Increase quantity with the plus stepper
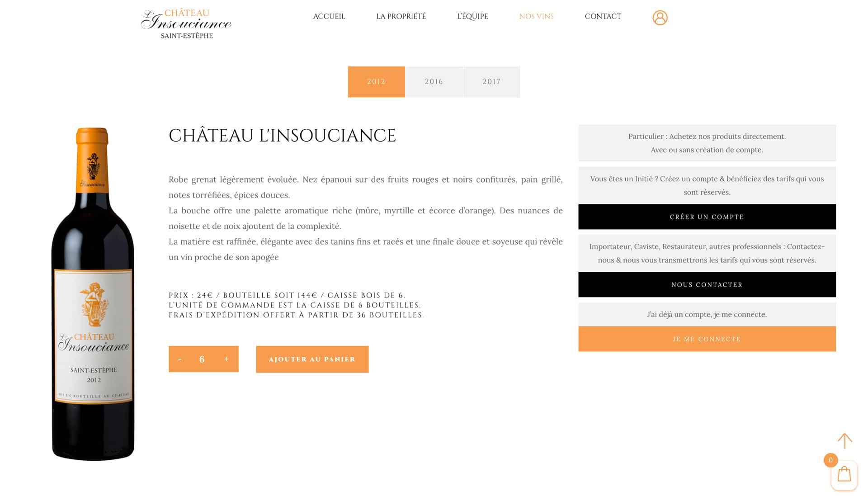This screenshot has width=868, height=501. click(x=226, y=359)
